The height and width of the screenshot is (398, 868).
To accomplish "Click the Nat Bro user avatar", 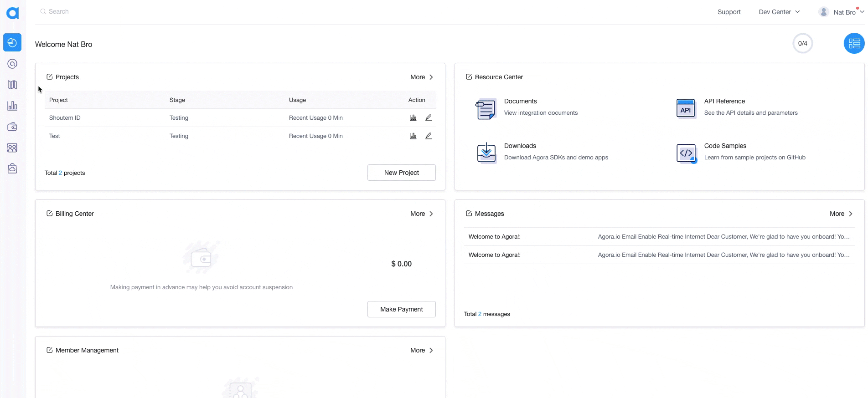I will (824, 12).
